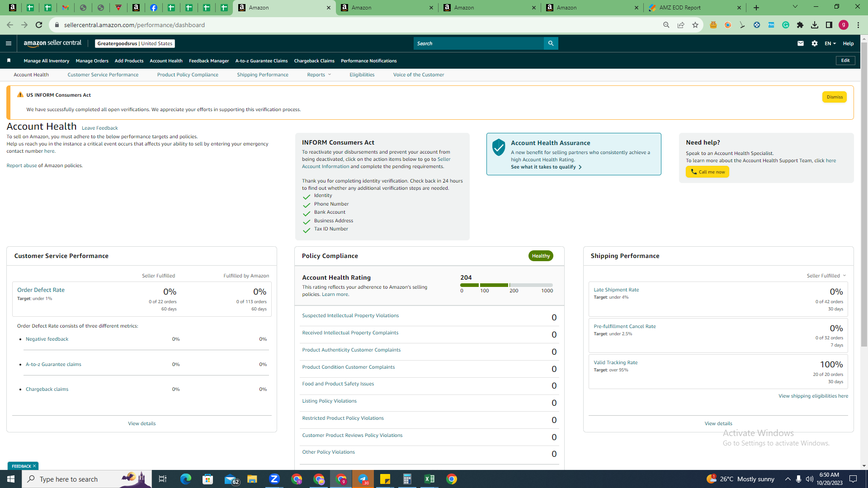Open the Negative feedback metric link
This screenshot has height=488, width=868.
47,339
